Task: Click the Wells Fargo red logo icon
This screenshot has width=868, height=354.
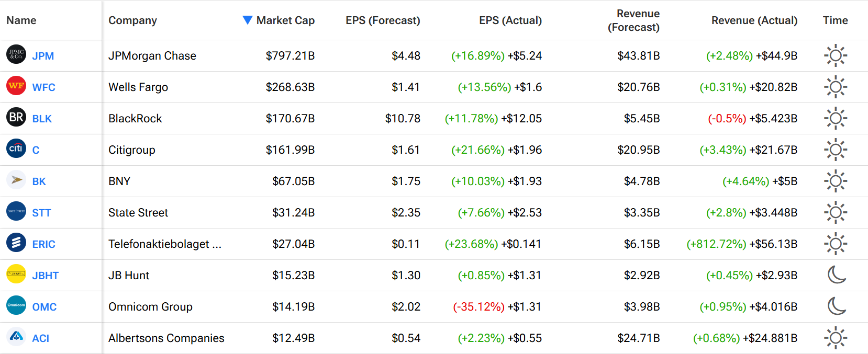Action: coord(16,86)
